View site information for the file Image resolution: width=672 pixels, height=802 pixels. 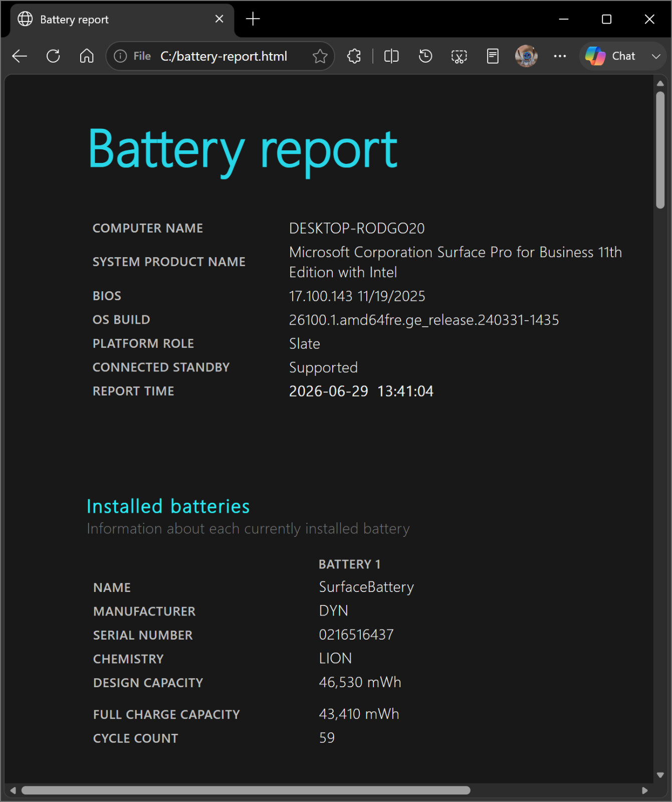tap(120, 56)
